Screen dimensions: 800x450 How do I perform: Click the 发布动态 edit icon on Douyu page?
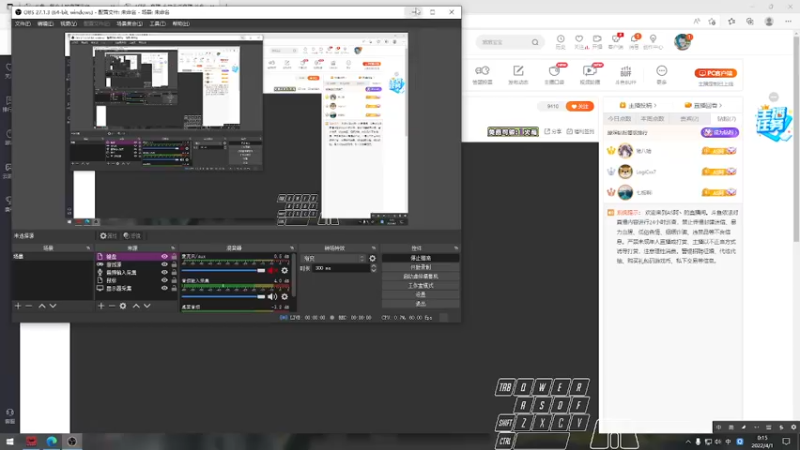518,71
